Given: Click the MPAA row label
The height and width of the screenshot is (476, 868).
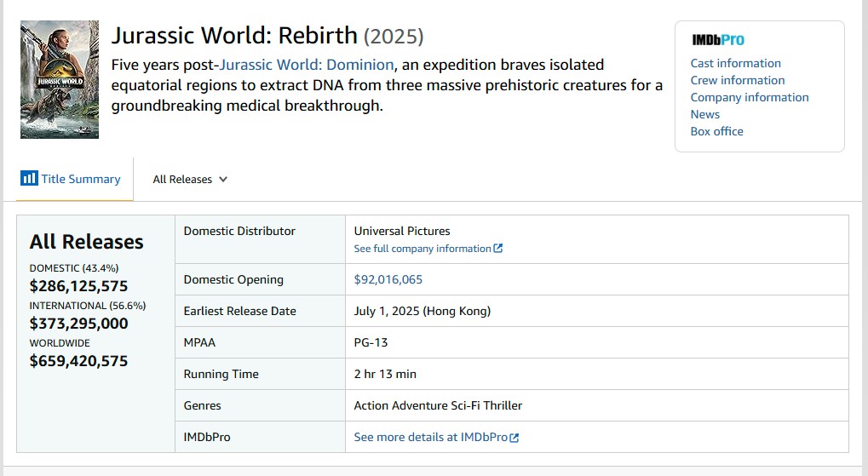Looking at the screenshot, I should coord(199,342).
